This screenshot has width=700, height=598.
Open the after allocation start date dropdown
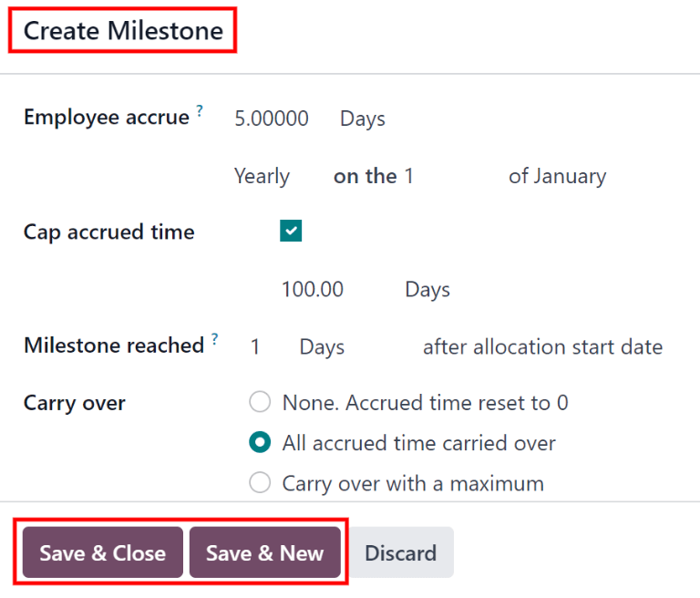(x=543, y=347)
